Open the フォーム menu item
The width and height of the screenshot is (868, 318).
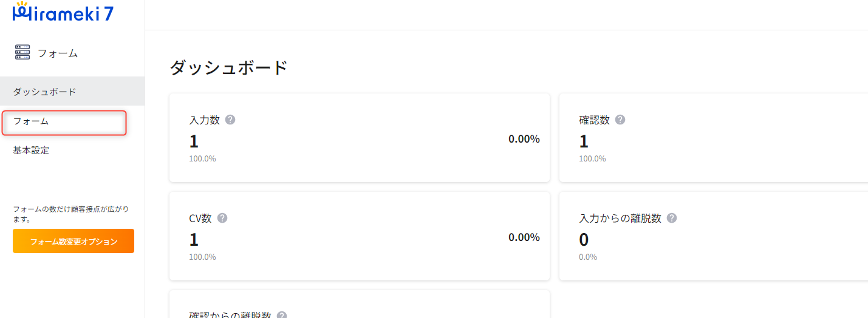[x=63, y=122]
